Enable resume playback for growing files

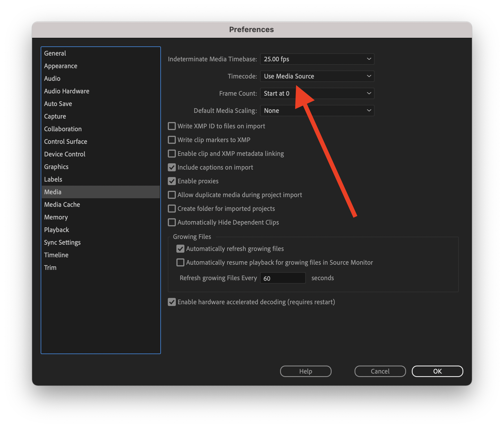pos(180,262)
